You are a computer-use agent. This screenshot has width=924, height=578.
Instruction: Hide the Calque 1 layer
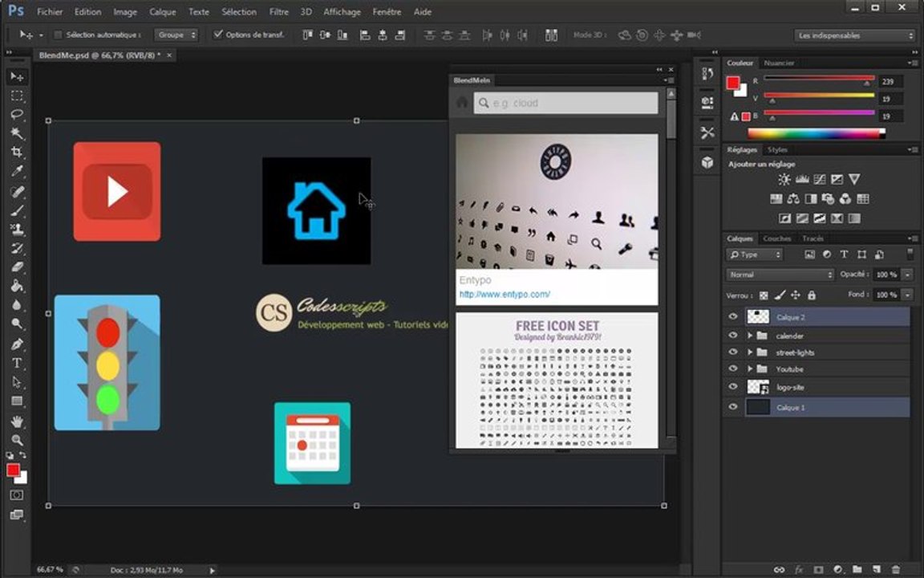(x=732, y=407)
